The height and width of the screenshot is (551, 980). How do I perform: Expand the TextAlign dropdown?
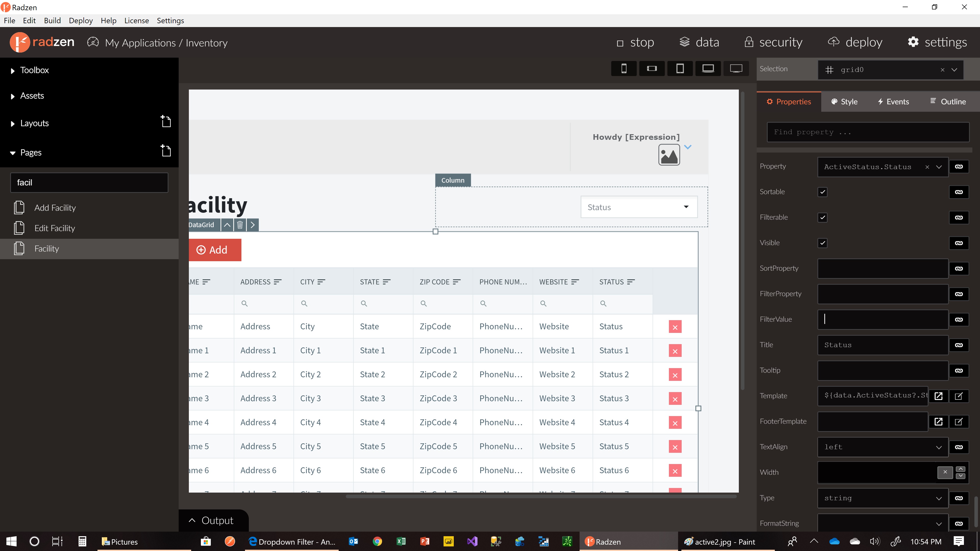[939, 447]
